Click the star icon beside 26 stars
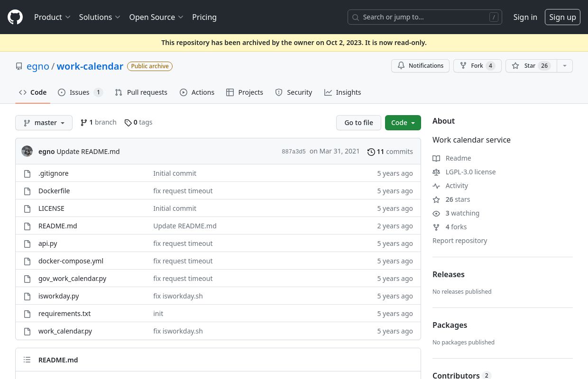 [x=436, y=199]
